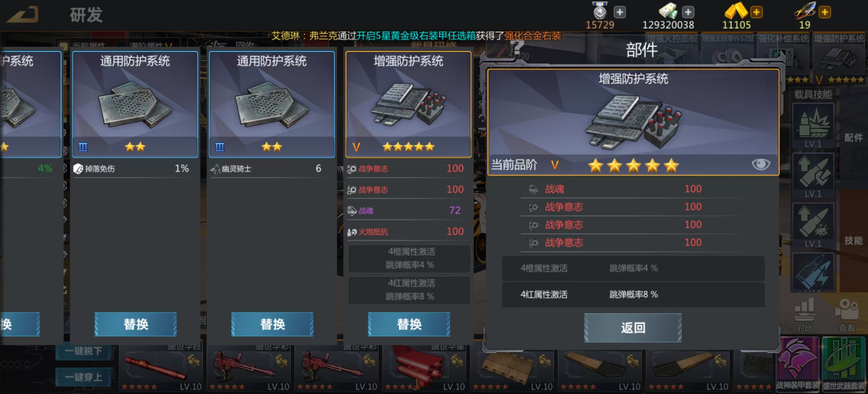Replace with the 增强防护系统 five-star part
The height and width of the screenshot is (394, 868).
tap(409, 324)
